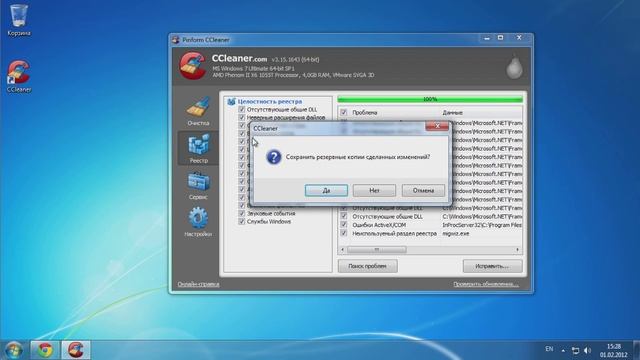Toggle select-all checkbox in Проблема header
The width and height of the screenshot is (640, 360).
[x=344, y=112]
